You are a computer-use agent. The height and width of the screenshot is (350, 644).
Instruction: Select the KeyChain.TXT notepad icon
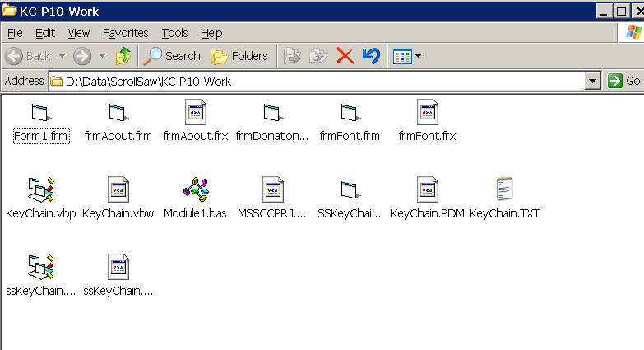(504, 189)
